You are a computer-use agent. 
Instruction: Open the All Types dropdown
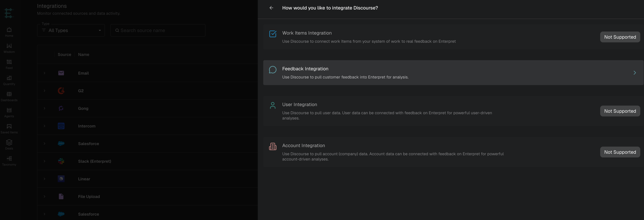pyautogui.click(x=71, y=31)
